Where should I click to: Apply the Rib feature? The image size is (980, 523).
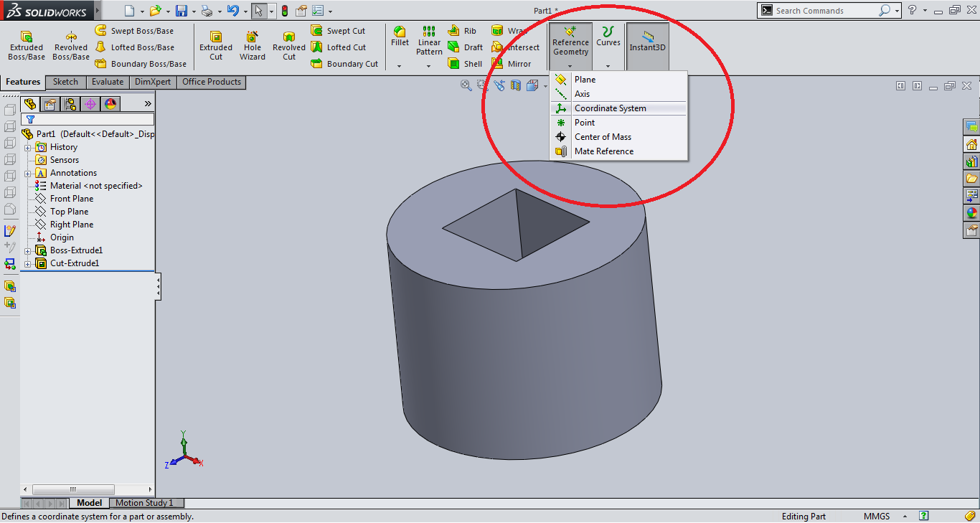[462, 31]
